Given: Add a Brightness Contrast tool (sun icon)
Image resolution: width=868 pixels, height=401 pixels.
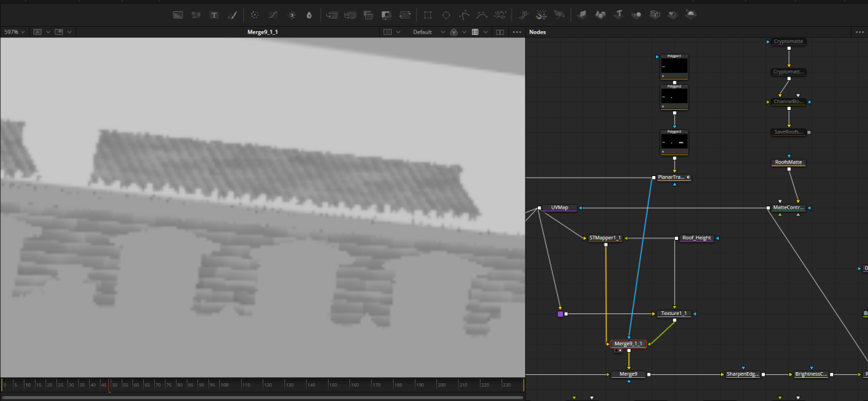Looking at the screenshot, I should coord(292,15).
